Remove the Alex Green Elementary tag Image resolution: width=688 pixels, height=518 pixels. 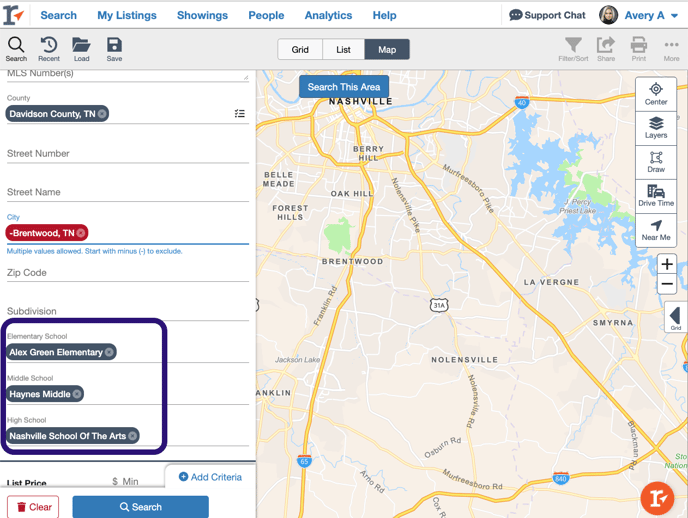coord(110,352)
